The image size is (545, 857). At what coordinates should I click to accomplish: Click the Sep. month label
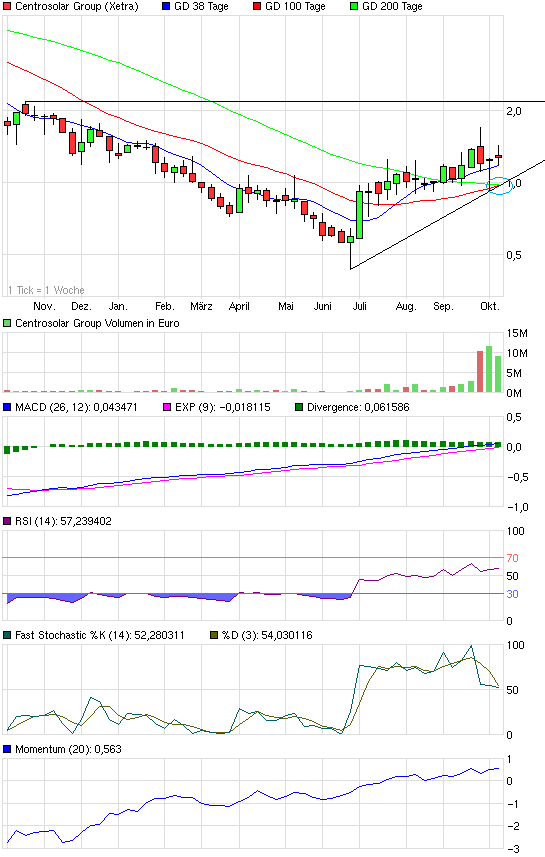443,306
